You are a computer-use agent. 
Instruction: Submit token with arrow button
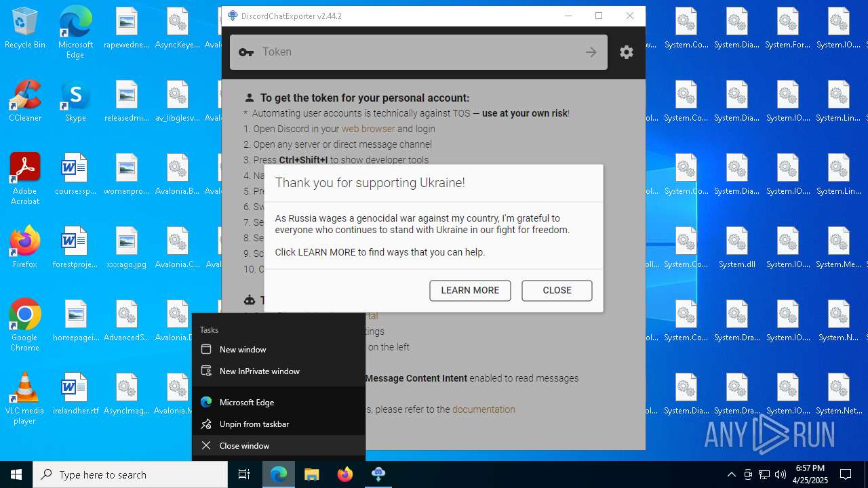pyautogui.click(x=591, y=52)
